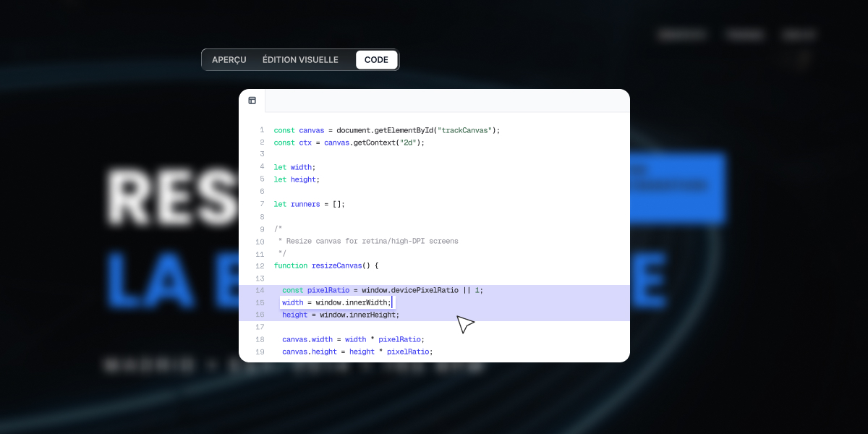The image size is (868, 434).
Task: Click 'canvas.height = height * pixelRatio;' line
Action: (x=357, y=352)
